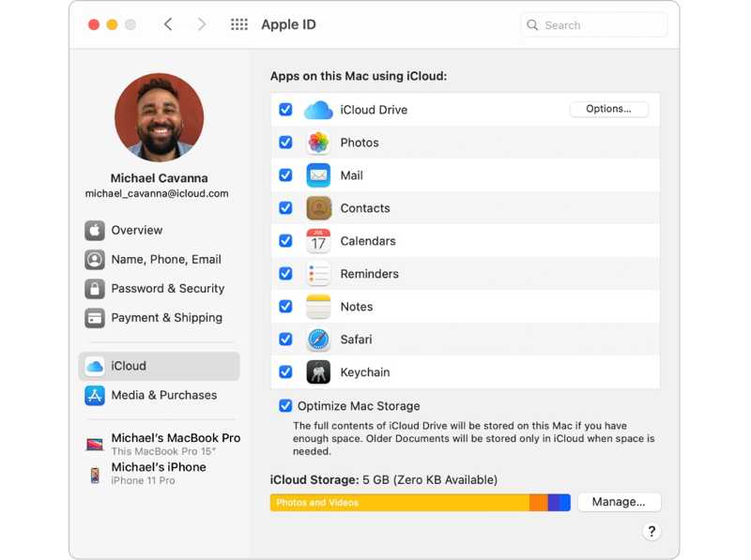Toggle the Notes checkbox
This screenshot has width=751, height=560.
[x=285, y=307]
